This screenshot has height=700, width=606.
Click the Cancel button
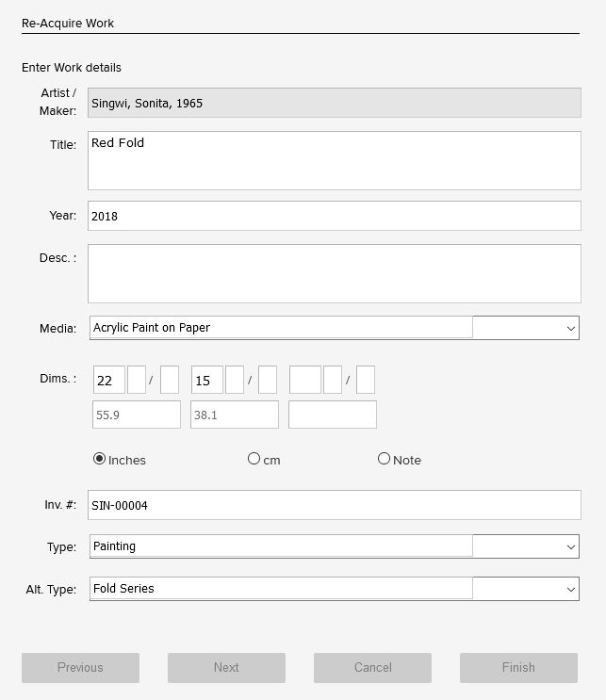[x=372, y=667]
